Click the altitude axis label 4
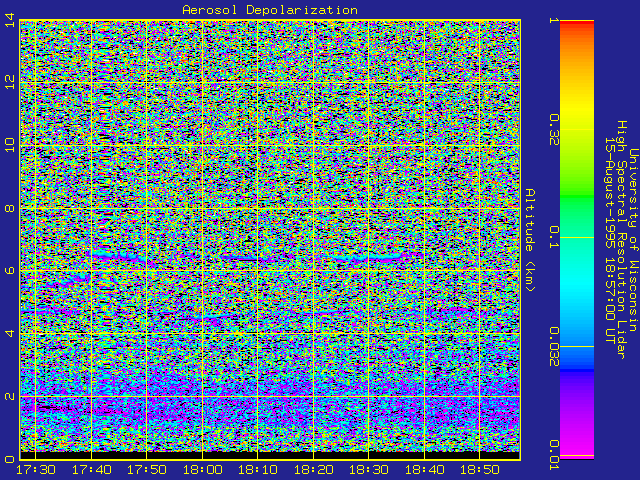Viewport: 640px width, 480px height. tap(9, 333)
